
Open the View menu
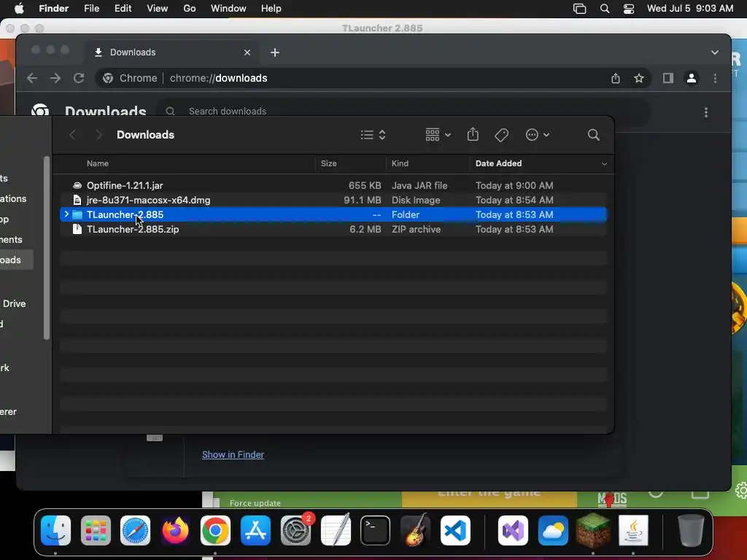(158, 9)
